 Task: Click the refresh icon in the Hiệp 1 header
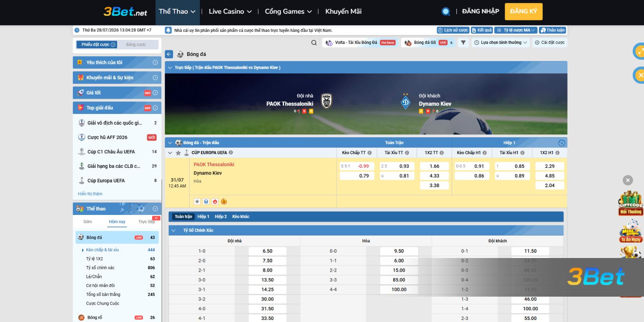coord(561,143)
